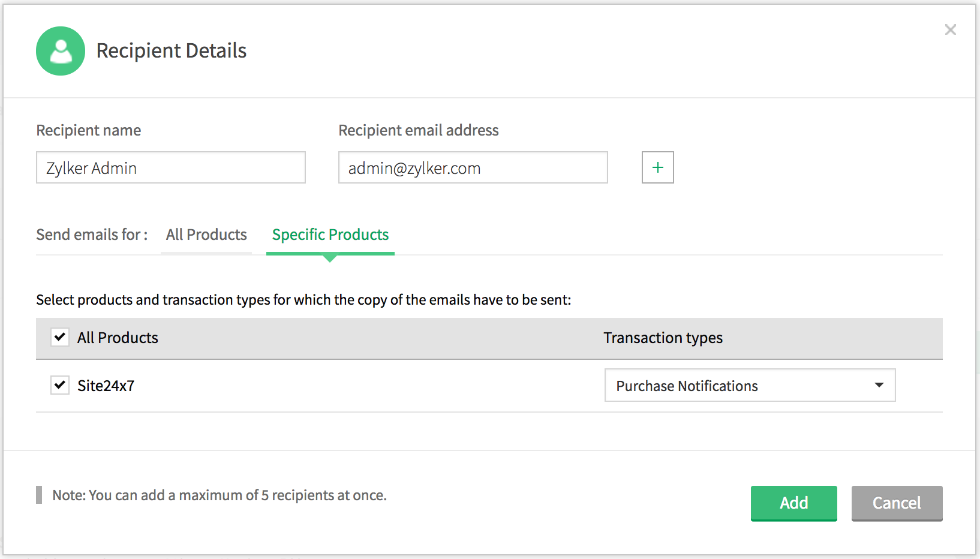
Task: Click the Send emails for label
Action: (x=92, y=235)
